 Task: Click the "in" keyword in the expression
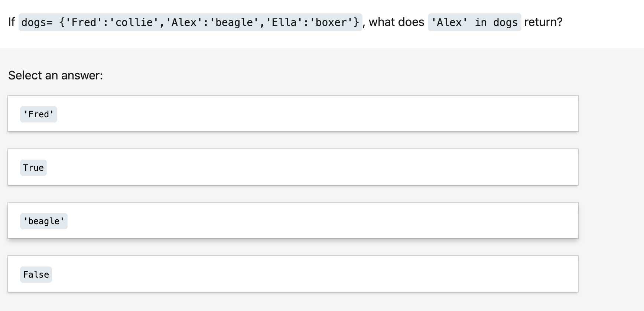481,22
